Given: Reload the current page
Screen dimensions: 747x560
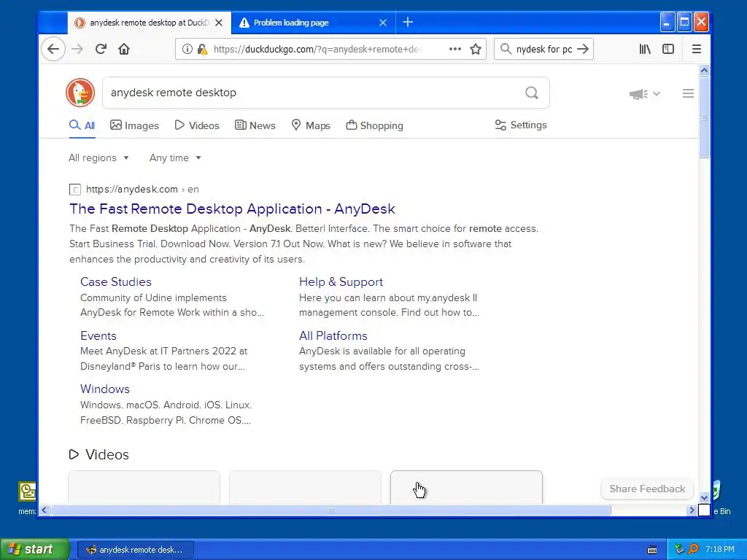Looking at the screenshot, I should click(x=101, y=49).
